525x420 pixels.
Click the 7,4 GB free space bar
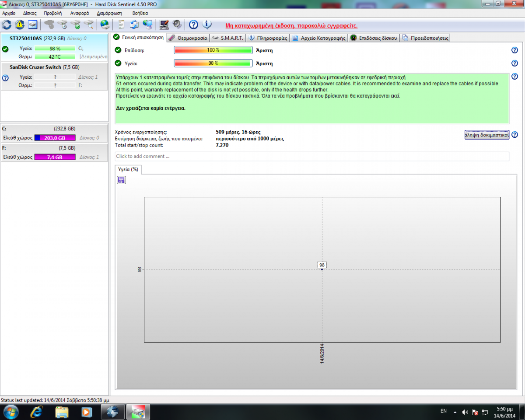click(55, 157)
